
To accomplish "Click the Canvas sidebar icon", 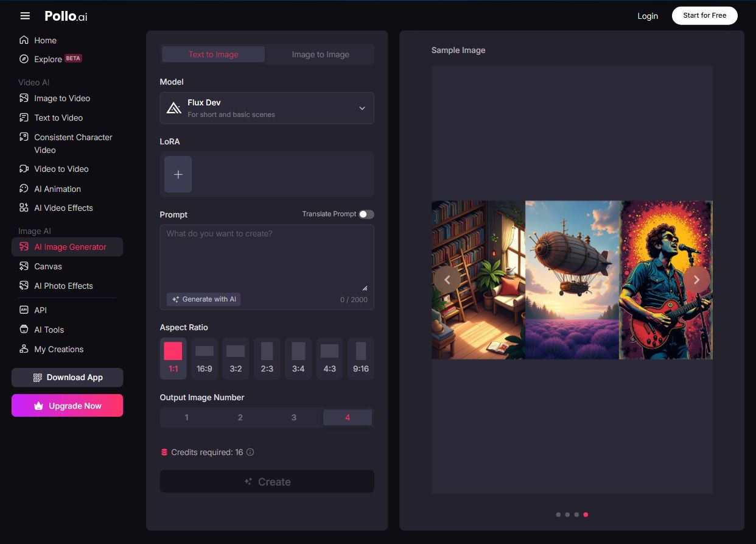I will (24, 266).
